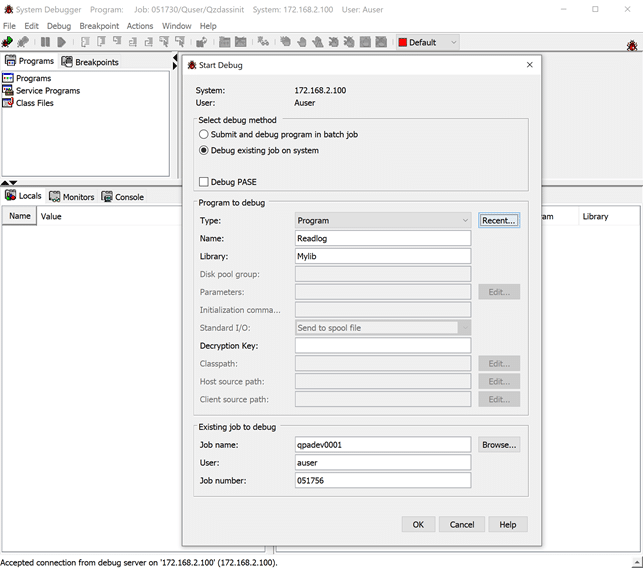
Task: Open the Type dropdown showing Program
Action: 383,220
